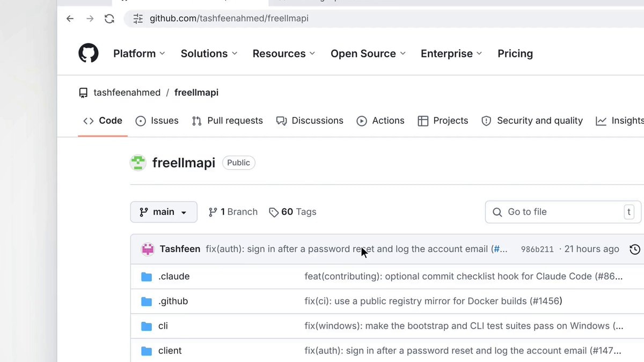Open the main branch selector dropdown
This screenshot has width=644, height=362.
164,212
